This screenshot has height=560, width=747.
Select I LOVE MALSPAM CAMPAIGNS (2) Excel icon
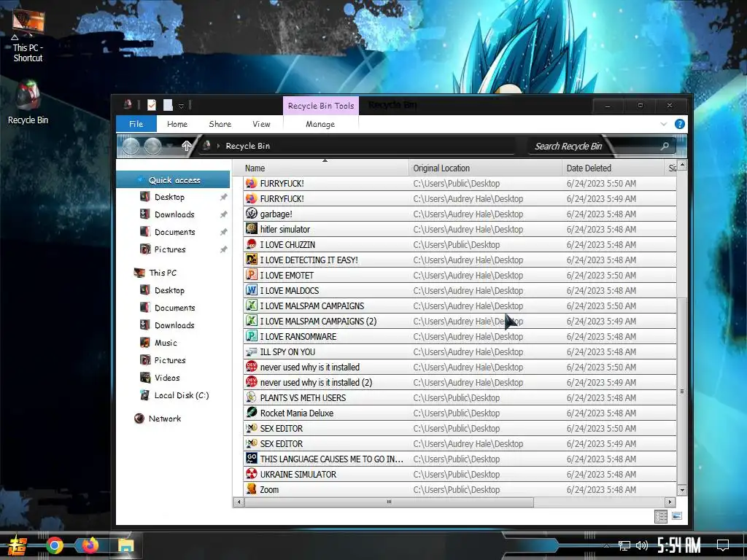point(251,321)
